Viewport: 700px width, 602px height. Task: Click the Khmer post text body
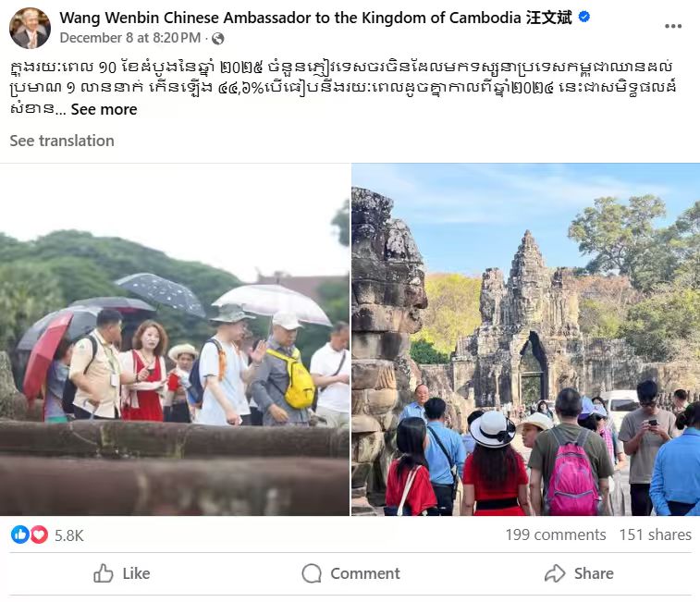coord(343,88)
